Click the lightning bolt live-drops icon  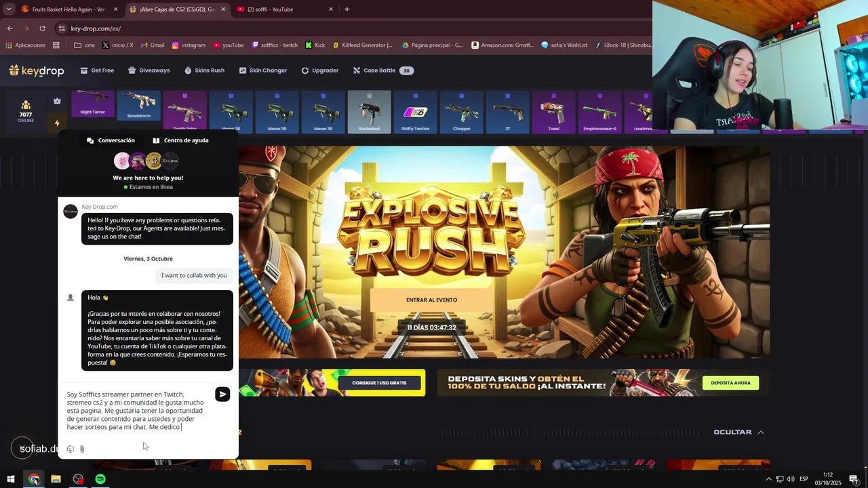point(57,123)
